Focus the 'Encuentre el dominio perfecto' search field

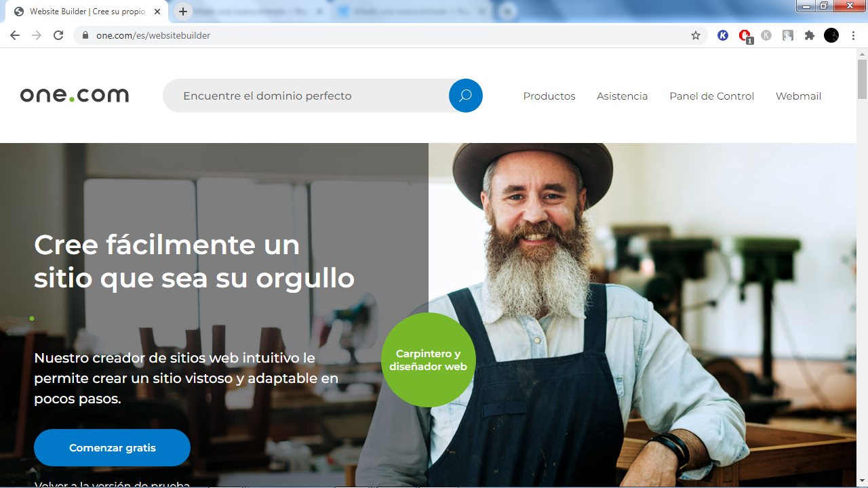(x=305, y=96)
